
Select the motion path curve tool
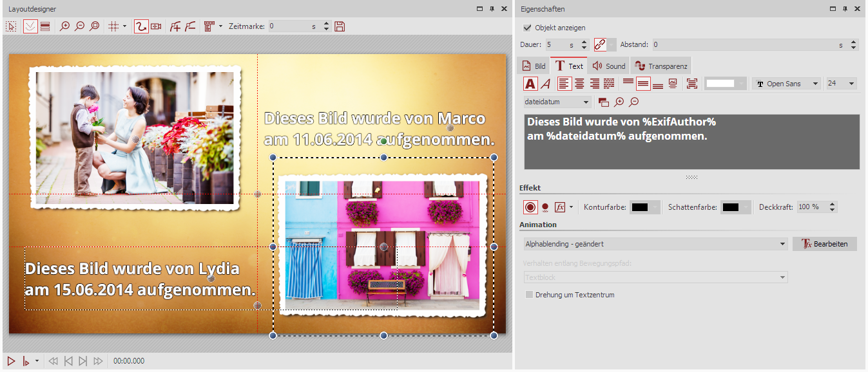[x=142, y=26]
